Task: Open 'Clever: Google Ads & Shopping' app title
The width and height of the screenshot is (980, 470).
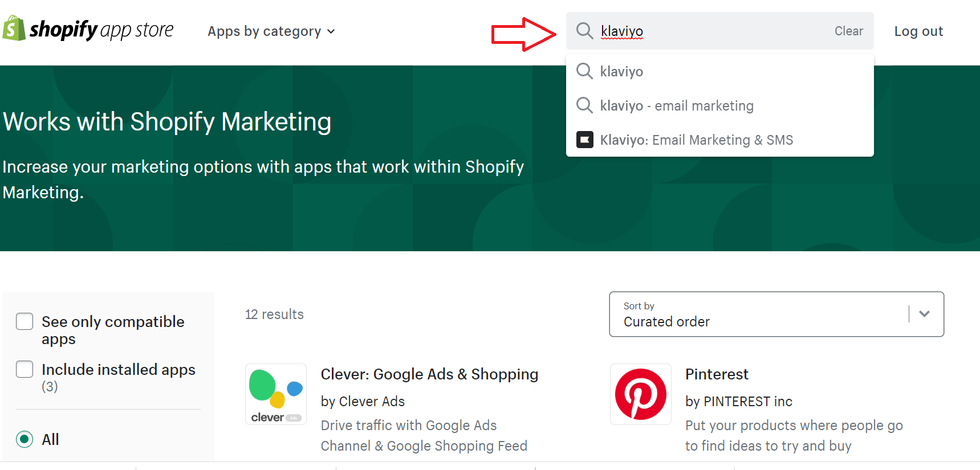Action: (429, 374)
